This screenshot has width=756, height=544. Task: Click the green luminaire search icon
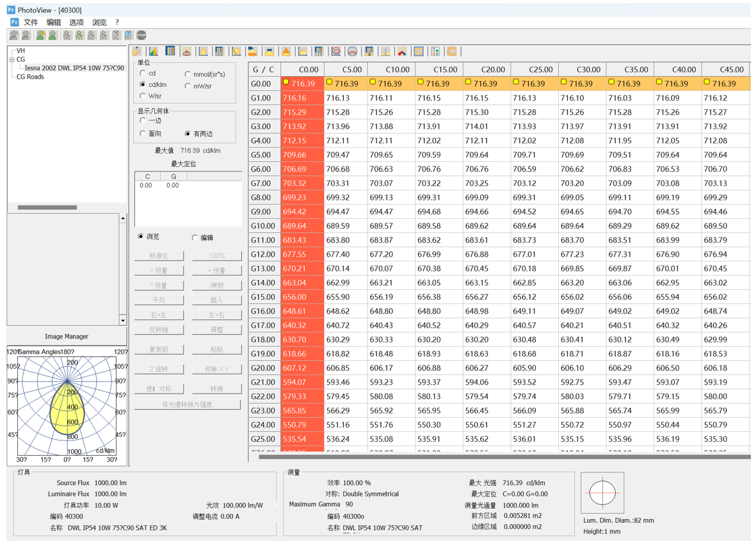coord(40,36)
